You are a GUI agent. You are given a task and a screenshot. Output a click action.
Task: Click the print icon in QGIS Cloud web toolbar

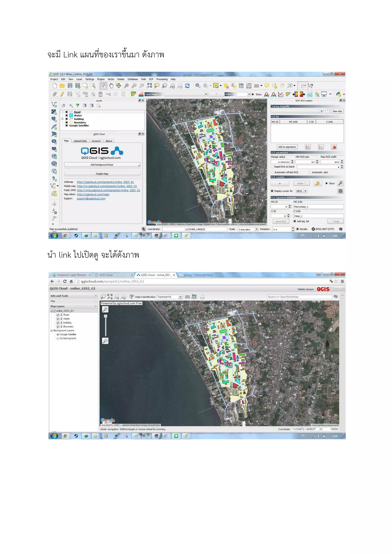202,297
